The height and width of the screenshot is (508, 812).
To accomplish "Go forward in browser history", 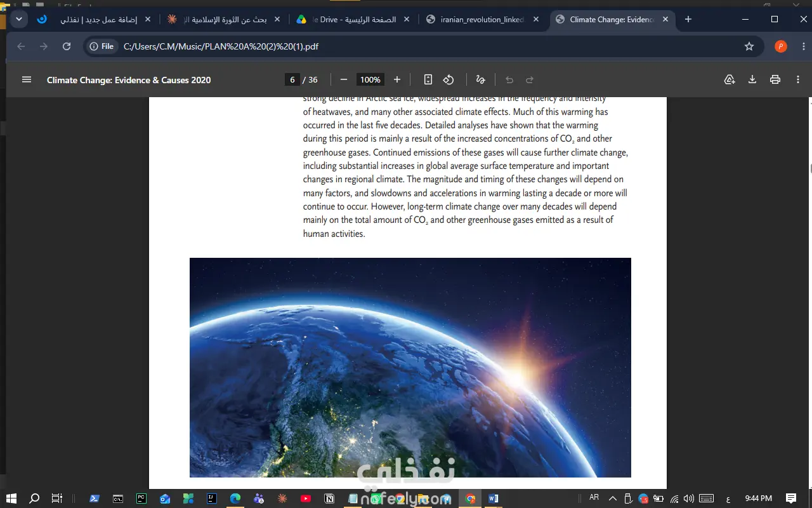I will pyautogui.click(x=44, y=46).
